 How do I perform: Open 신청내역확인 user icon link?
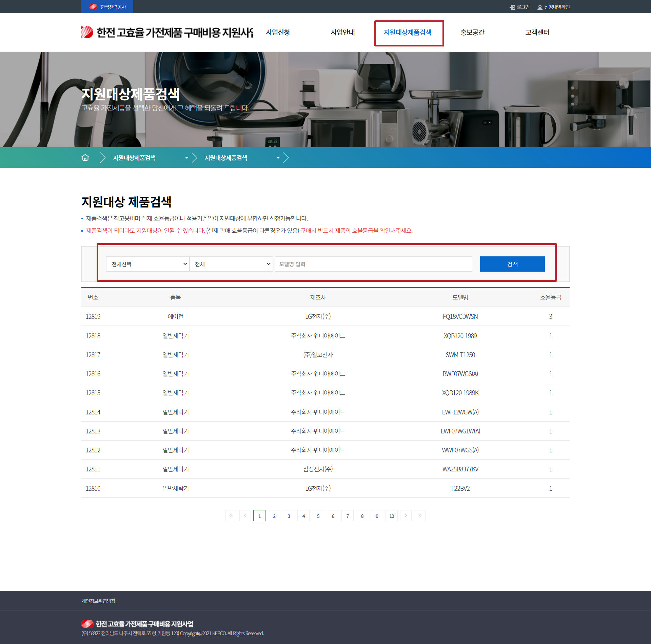click(553, 7)
